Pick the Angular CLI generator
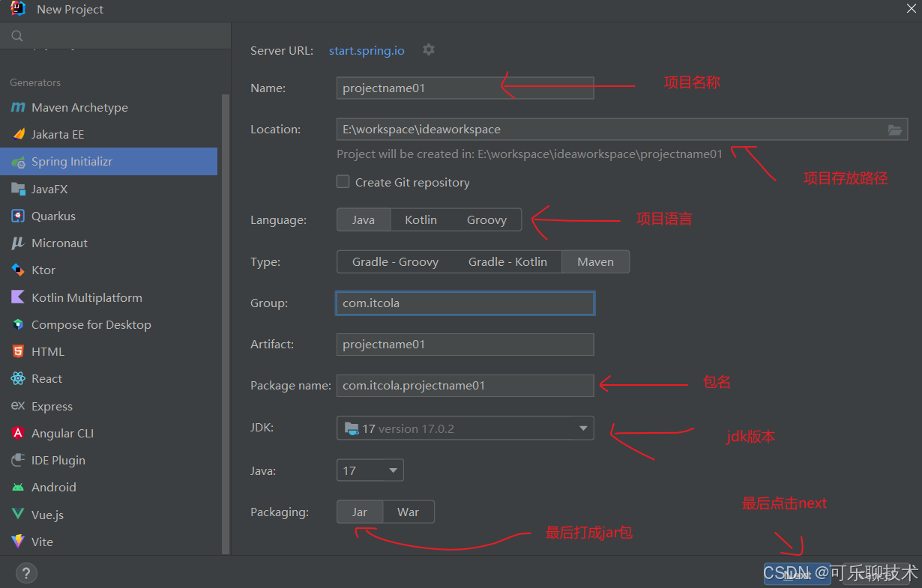922x588 pixels. [x=109, y=433]
